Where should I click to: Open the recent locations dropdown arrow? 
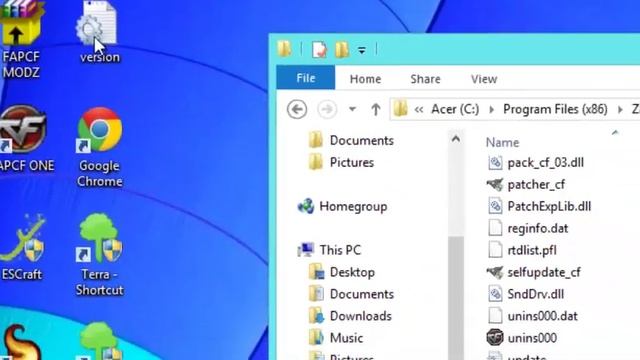tap(352, 109)
